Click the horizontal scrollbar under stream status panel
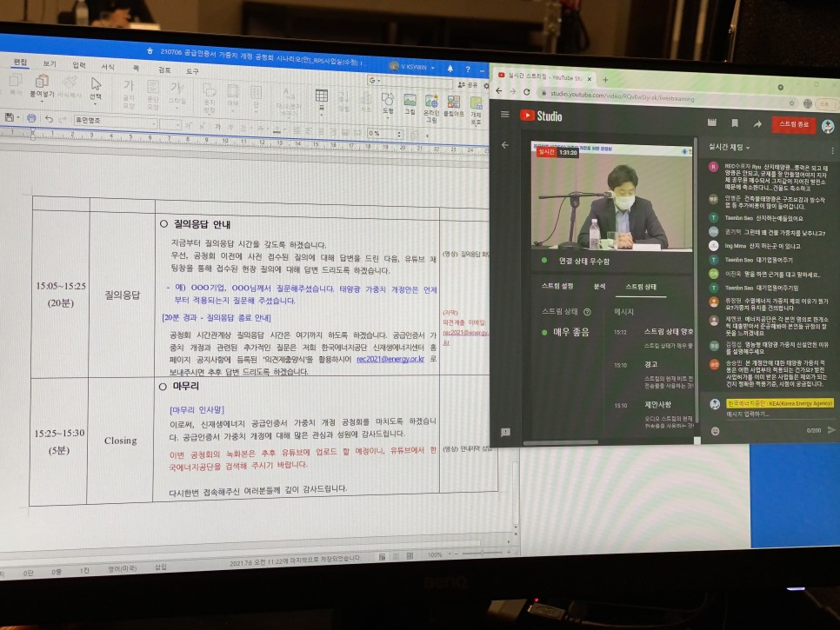This screenshot has width=840, height=630. coord(560,442)
